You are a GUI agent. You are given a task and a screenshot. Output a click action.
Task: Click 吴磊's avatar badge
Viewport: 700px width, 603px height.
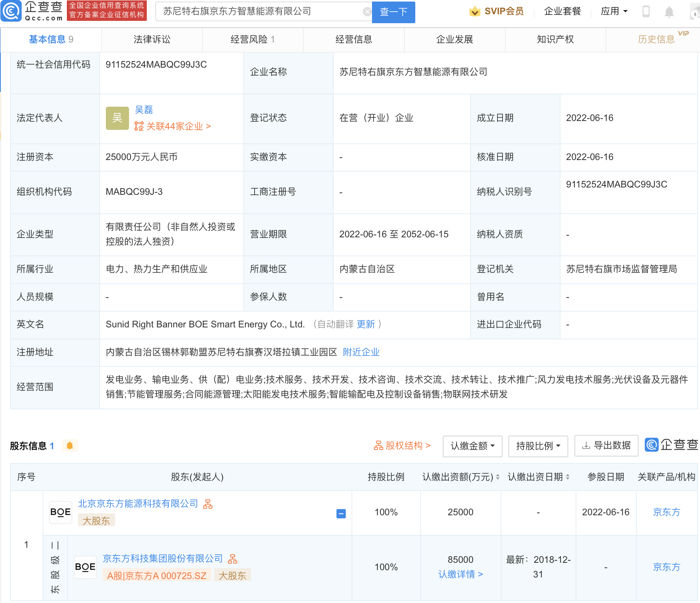point(117,118)
